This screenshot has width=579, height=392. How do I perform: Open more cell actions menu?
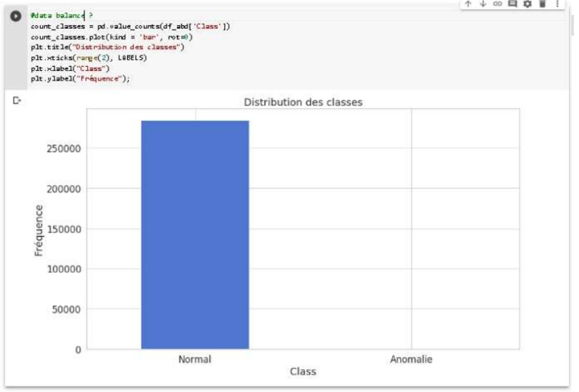click(557, 4)
